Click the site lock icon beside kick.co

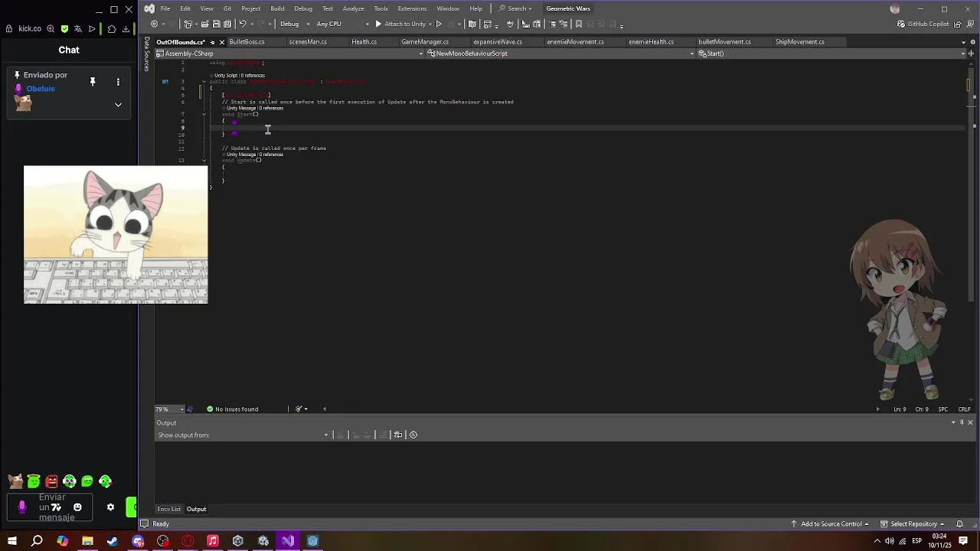click(x=9, y=29)
